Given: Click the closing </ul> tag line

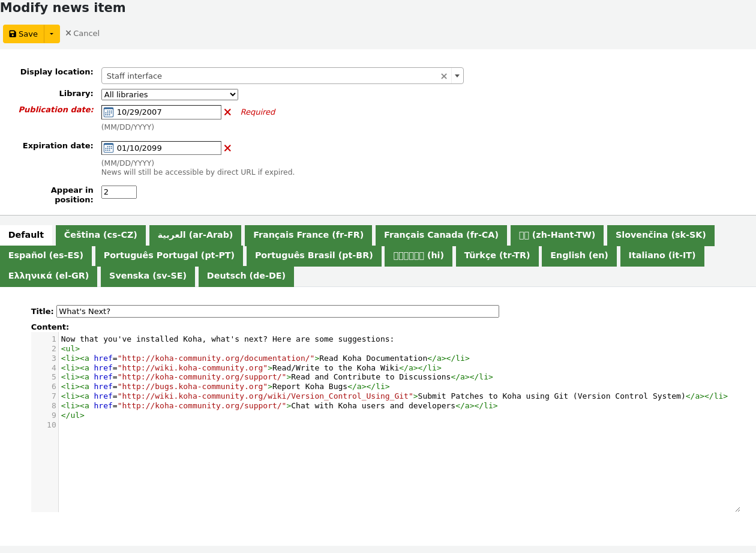Looking at the screenshot, I should point(73,416).
